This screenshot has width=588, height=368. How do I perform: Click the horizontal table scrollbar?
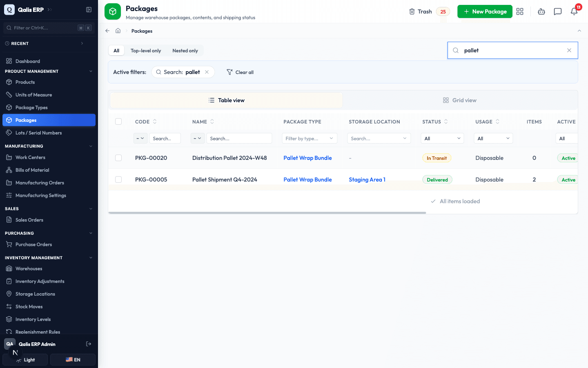tap(267, 213)
